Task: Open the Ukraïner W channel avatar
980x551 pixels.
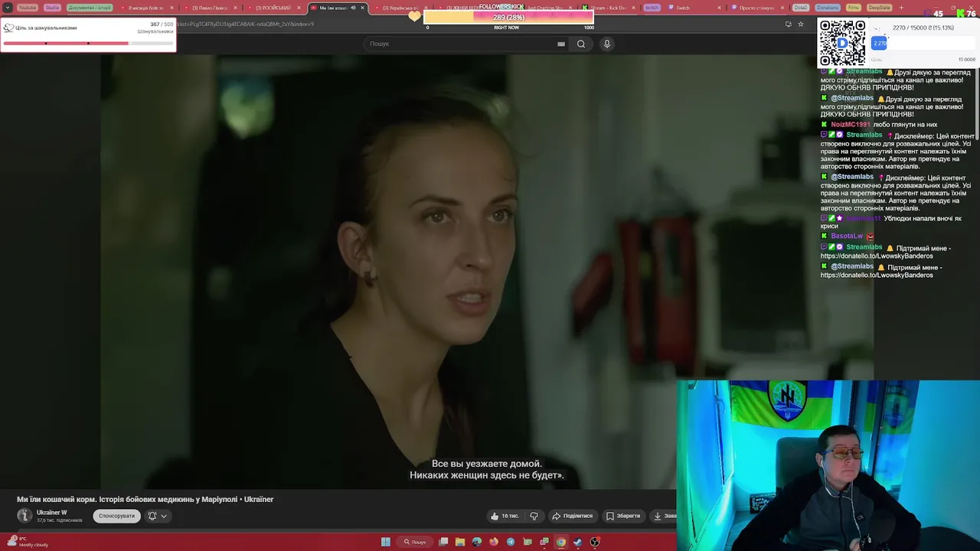Action: 24,516
